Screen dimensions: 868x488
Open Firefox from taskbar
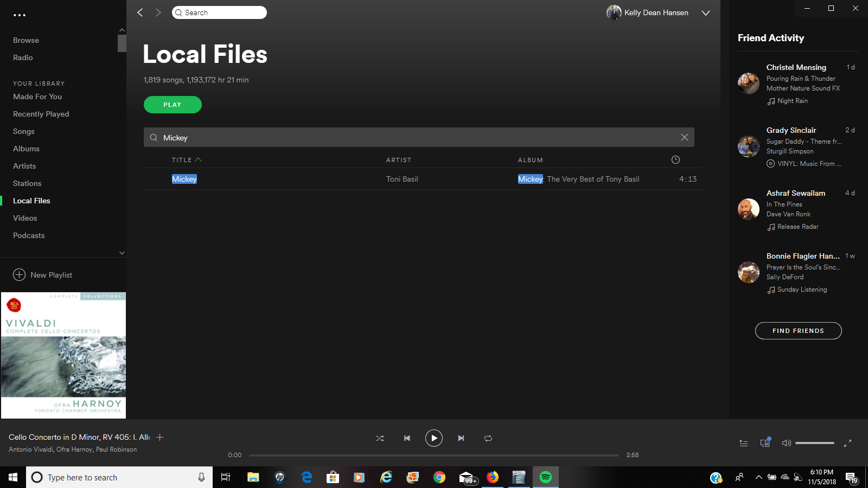(x=493, y=477)
